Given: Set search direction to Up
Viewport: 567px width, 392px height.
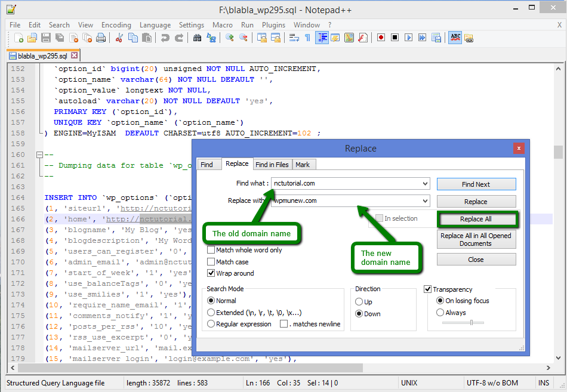Looking at the screenshot, I should pyautogui.click(x=359, y=301).
